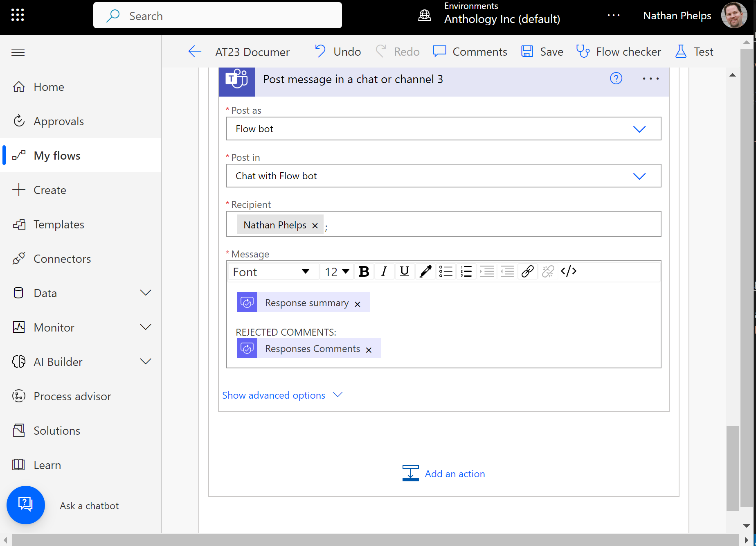Open Create in the sidebar
This screenshot has height=546, width=756.
(x=81, y=190)
